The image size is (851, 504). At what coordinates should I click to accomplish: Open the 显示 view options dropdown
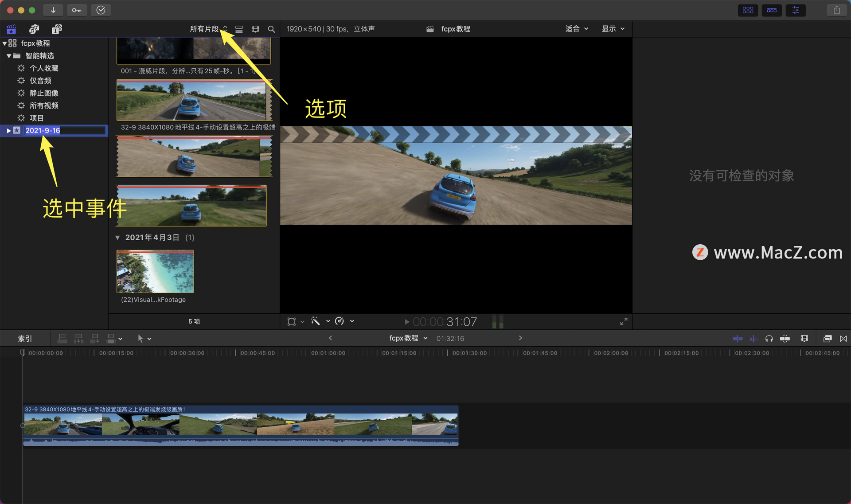click(x=613, y=29)
